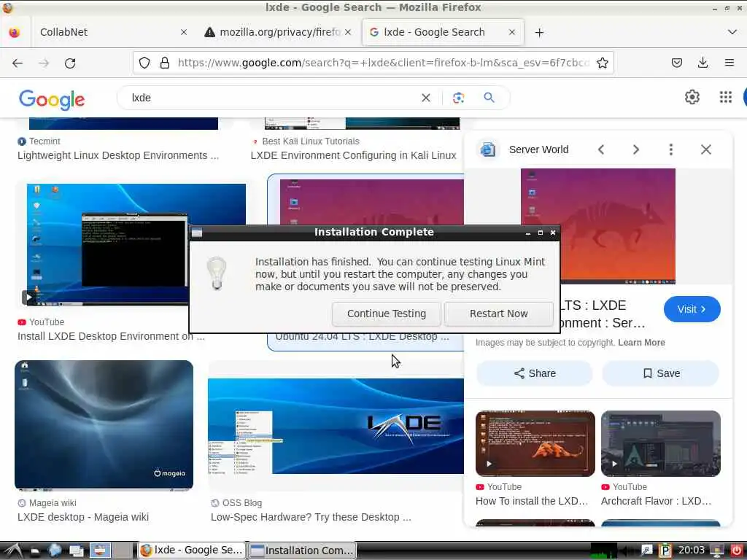747x560 pixels.
Task: Show previous image in Server World panel
Action: 601,149
